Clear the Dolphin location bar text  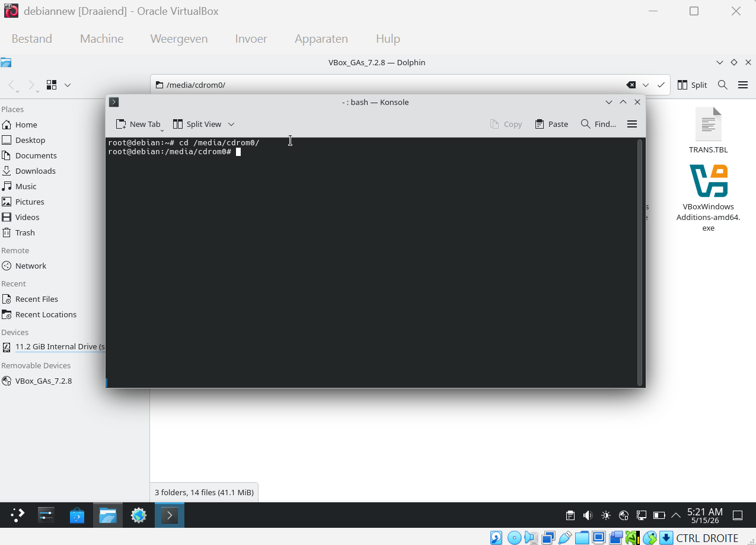[631, 85]
